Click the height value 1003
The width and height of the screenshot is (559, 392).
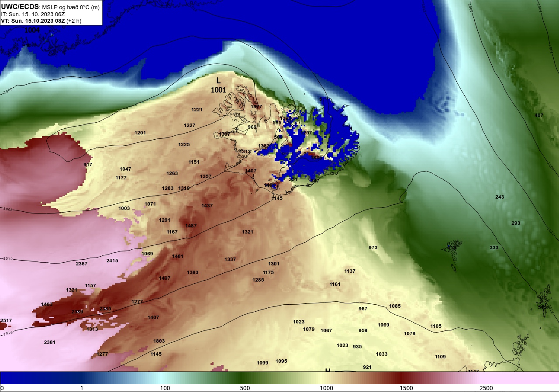[124, 208]
